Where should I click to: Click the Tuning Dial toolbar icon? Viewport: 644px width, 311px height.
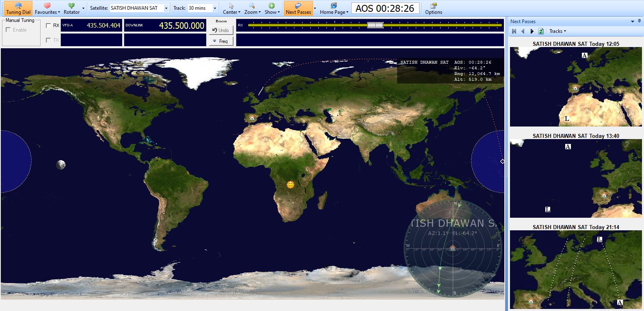(18, 9)
